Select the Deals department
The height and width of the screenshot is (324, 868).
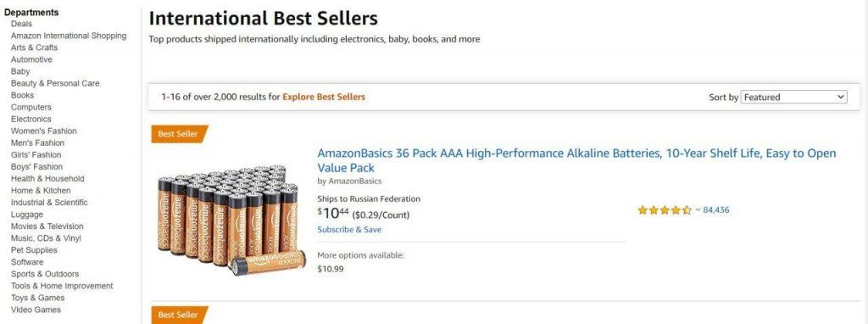(x=21, y=24)
